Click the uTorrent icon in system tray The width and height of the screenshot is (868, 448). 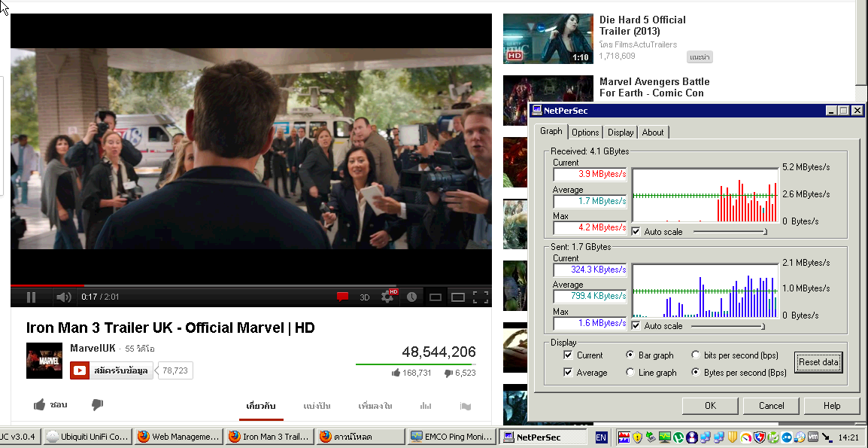[678, 437]
